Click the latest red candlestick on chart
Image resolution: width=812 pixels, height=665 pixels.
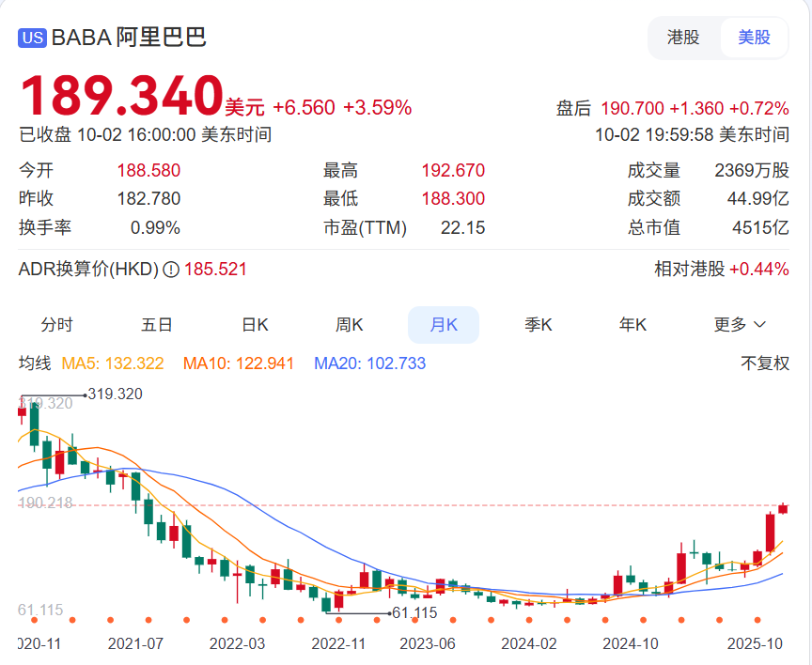783,508
